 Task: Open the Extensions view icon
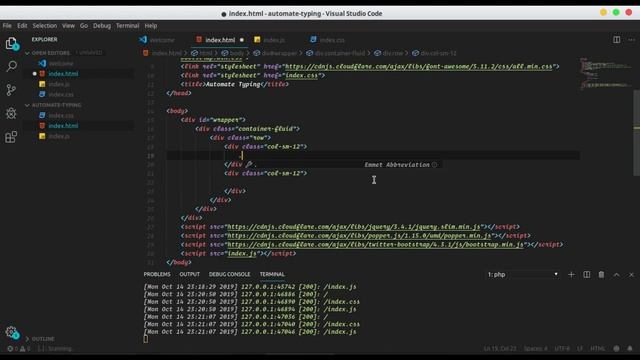click(x=11, y=137)
